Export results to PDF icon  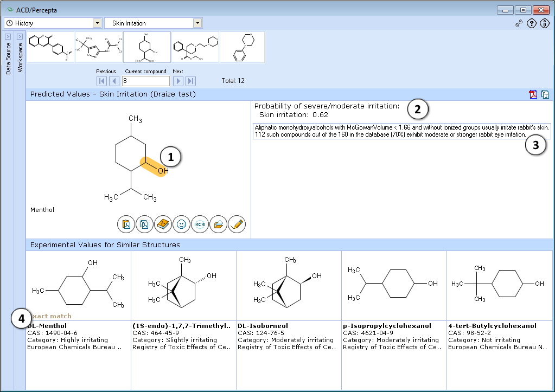click(x=533, y=94)
